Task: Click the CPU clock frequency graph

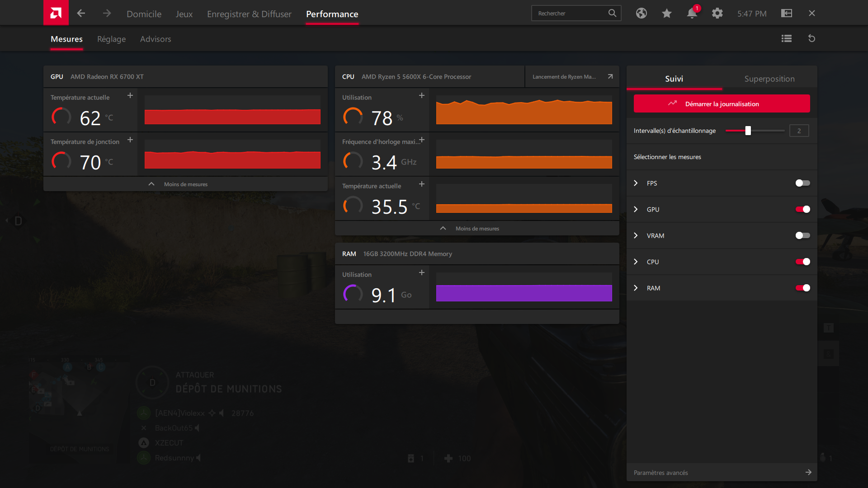Action: tap(524, 154)
